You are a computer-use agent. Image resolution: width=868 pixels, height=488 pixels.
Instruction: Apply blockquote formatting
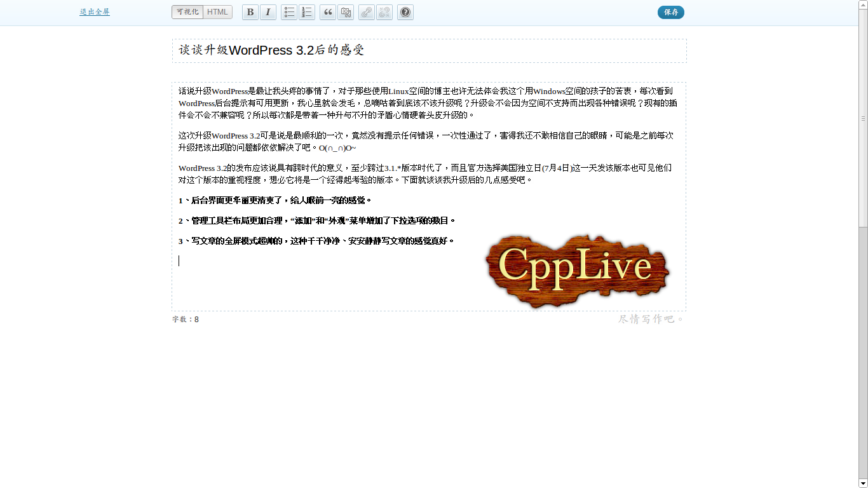coord(328,12)
